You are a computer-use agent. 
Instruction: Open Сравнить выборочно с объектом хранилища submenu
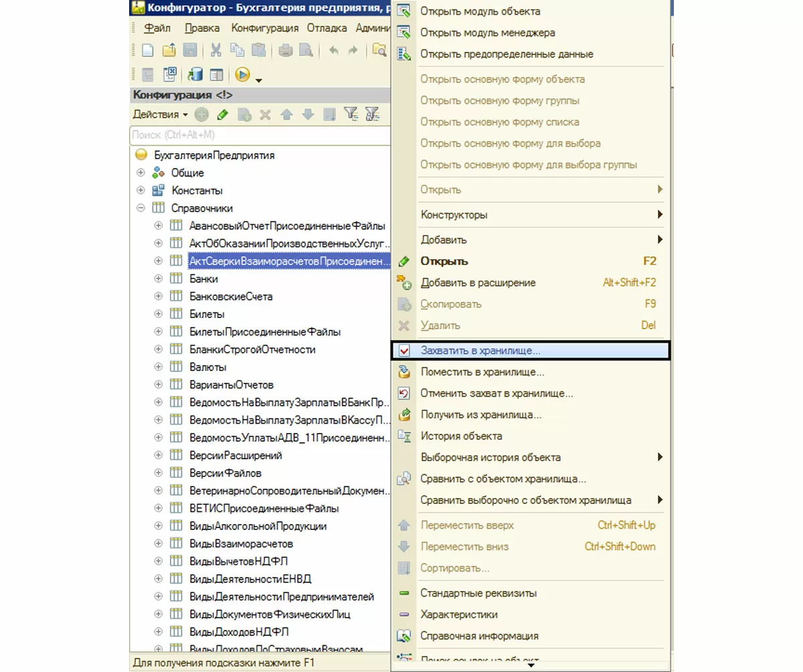531,500
